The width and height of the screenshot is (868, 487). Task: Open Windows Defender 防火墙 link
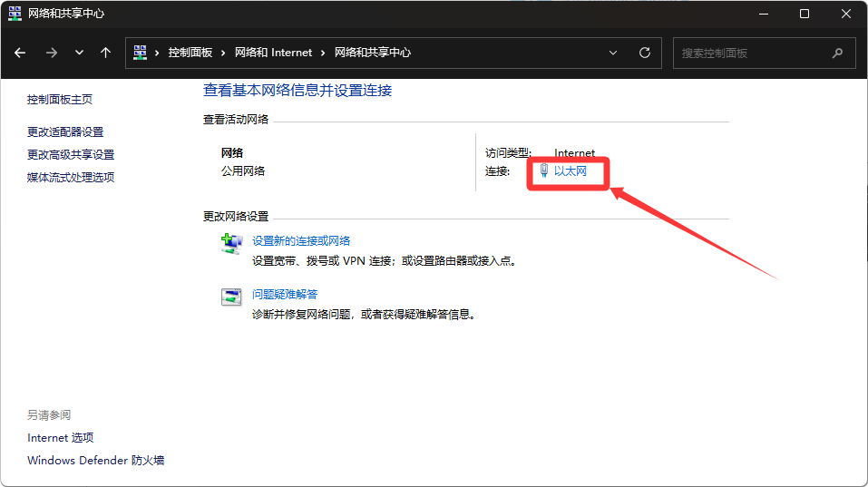[x=95, y=461]
